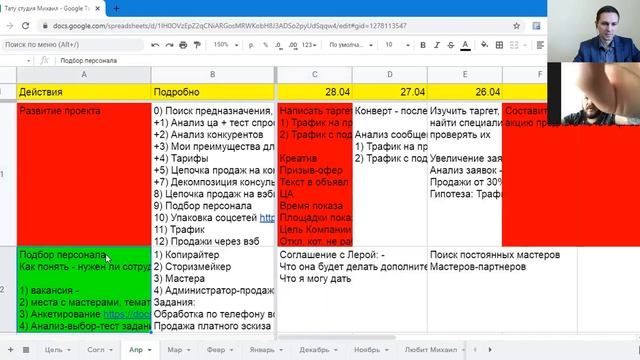This screenshot has width=640, height=360.
Task: Select column D header
Action: 390,75
